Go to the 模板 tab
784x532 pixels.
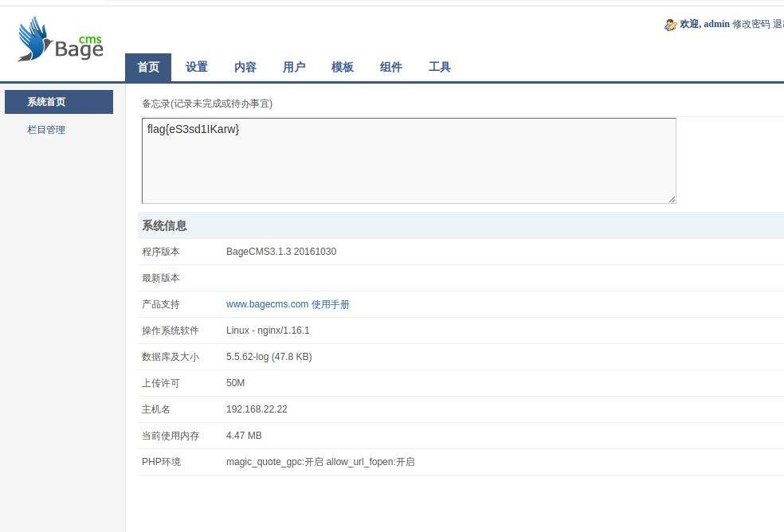click(342, 67)
